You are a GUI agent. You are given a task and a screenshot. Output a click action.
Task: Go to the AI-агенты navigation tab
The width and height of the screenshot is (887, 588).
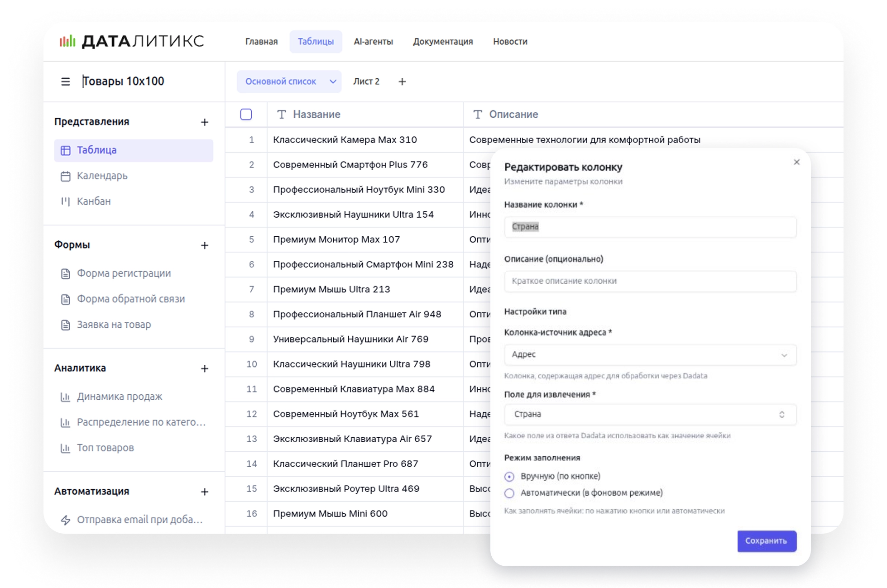pos(373,42)
